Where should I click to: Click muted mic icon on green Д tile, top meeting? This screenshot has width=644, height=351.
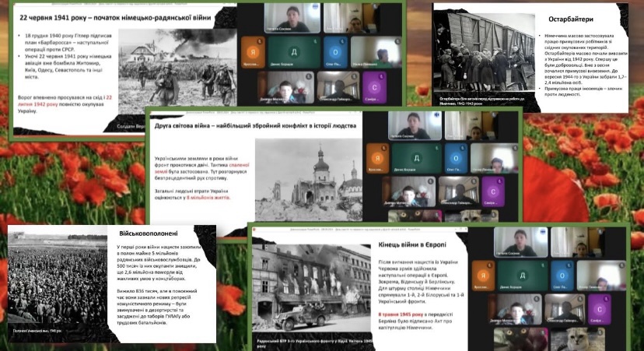315,41
